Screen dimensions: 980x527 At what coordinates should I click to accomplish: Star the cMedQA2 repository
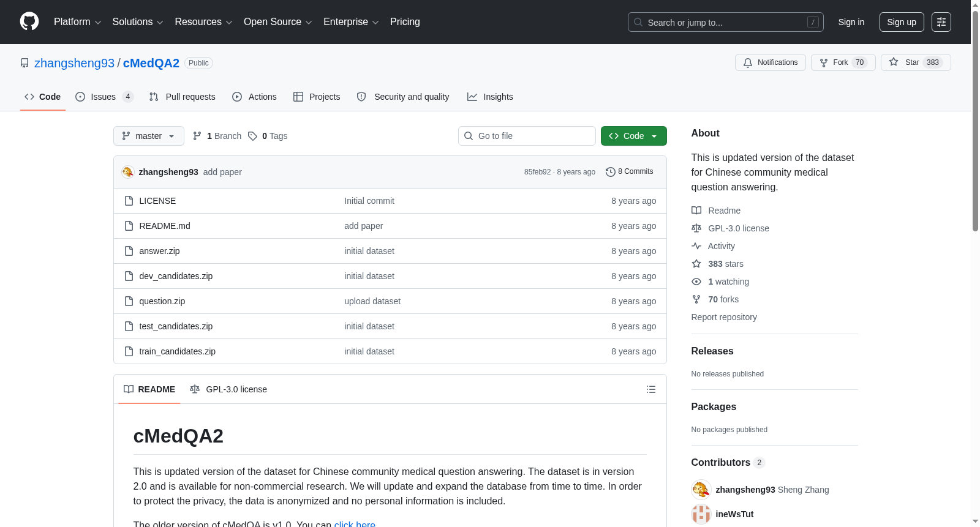click(916, 62)
